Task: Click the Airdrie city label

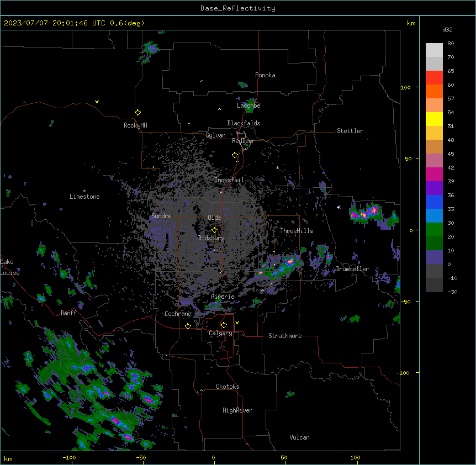Action: (x=223, y=297)
